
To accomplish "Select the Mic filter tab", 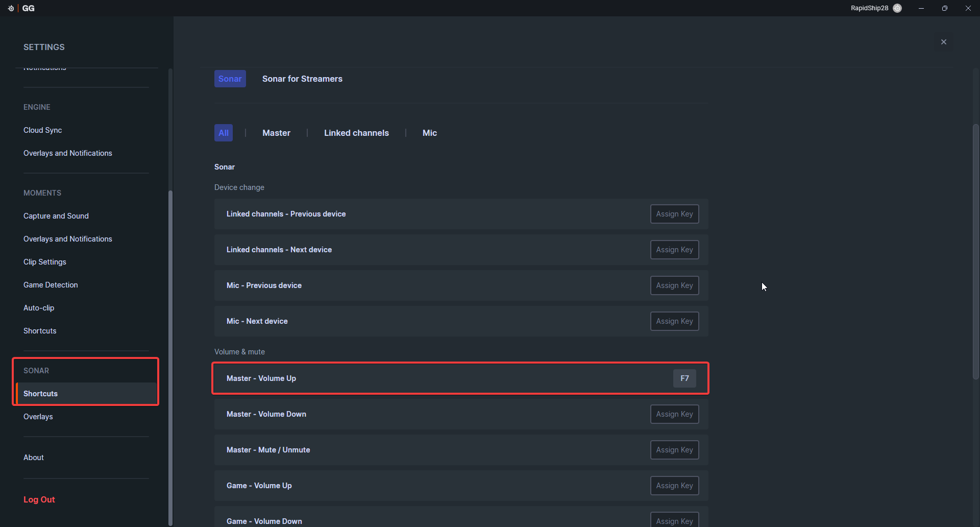I will [x=430, y=133].
